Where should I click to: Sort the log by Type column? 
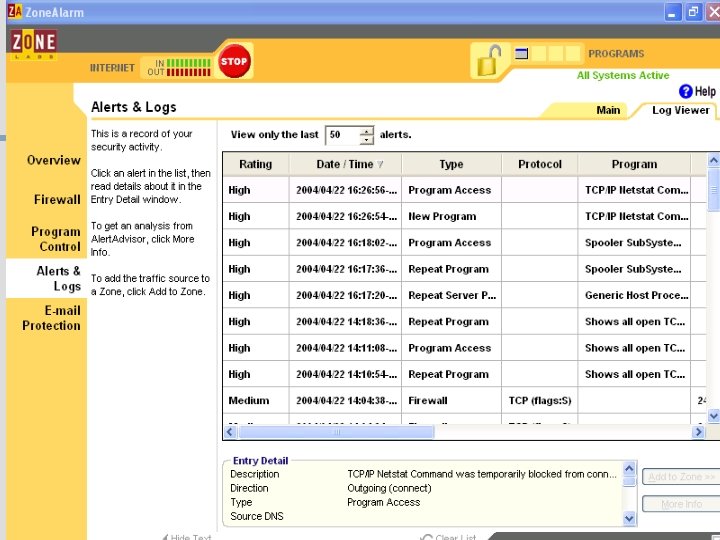click(x=451, y=164)
